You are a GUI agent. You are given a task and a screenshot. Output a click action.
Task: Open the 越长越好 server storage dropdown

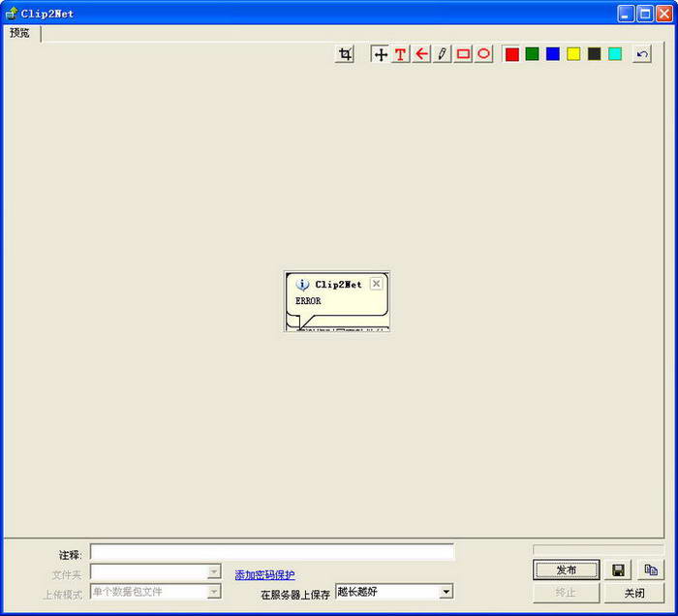coord(394,592)
